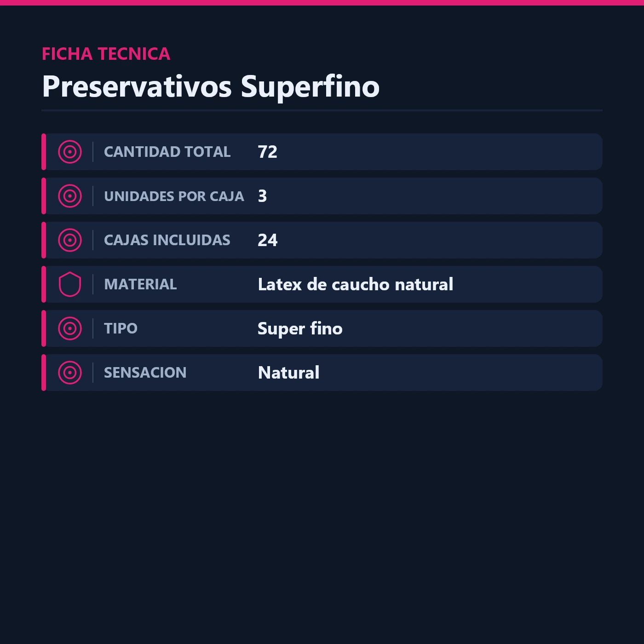Click the target icon beside Tipo
This screenshot has height=644, width=644.
click(x=70, y=328)
